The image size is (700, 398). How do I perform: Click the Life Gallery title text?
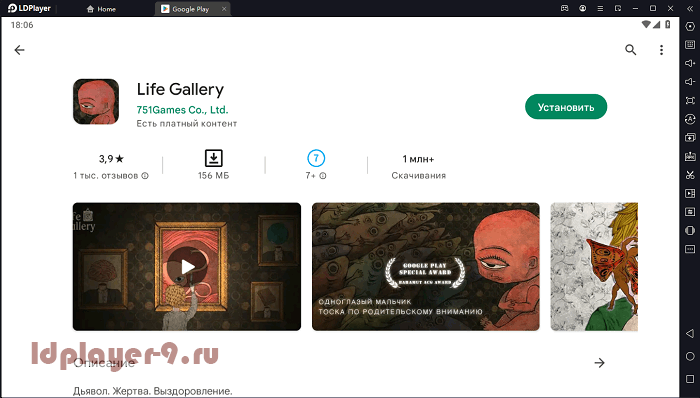(x=180, y=89)
